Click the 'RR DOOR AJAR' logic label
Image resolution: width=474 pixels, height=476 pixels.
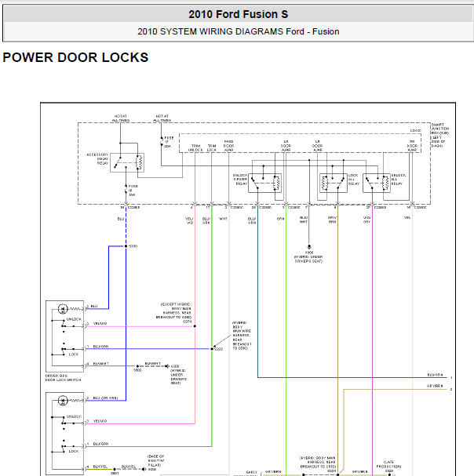pyautogui.click(x=412, y=146)
